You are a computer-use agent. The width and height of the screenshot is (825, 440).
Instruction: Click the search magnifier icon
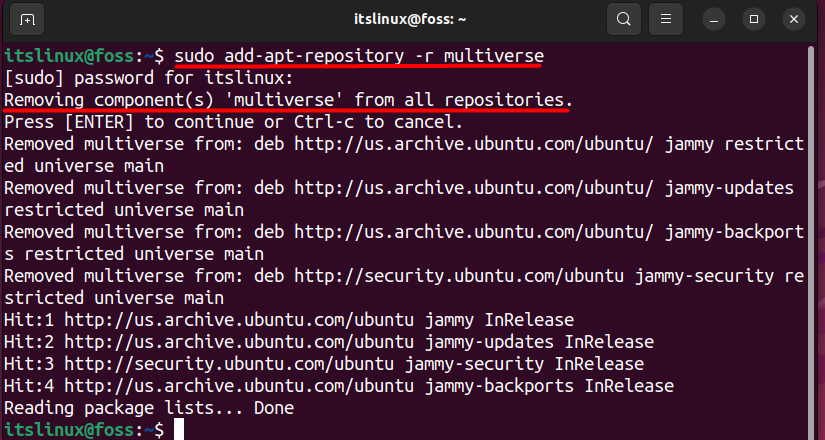click(623, 20)
